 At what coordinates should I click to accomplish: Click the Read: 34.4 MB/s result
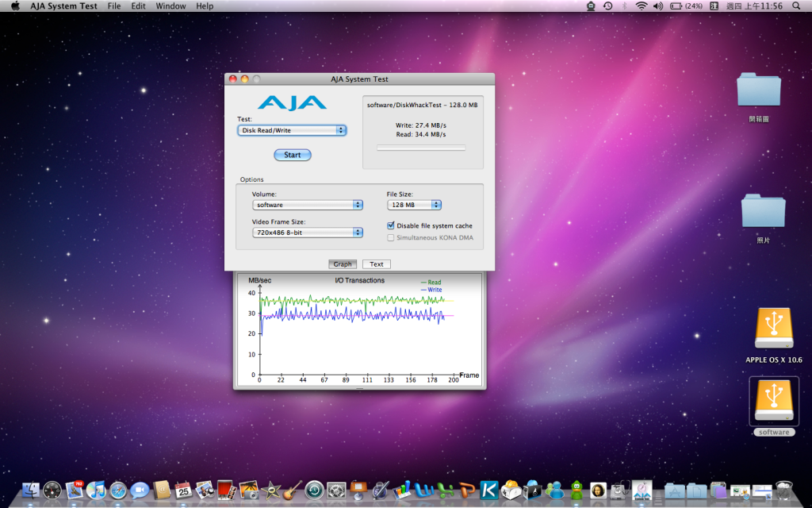pos(421,134)
